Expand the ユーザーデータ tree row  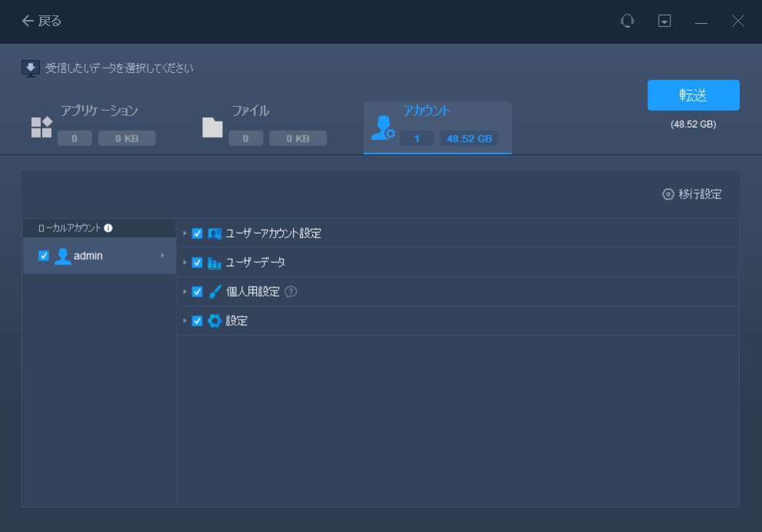pos(185,263)
